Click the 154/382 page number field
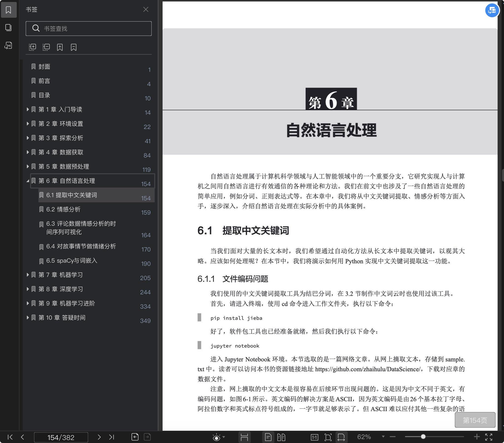This screenshot has height=443, width=504. pyautogui.click(x=61, y=437)
